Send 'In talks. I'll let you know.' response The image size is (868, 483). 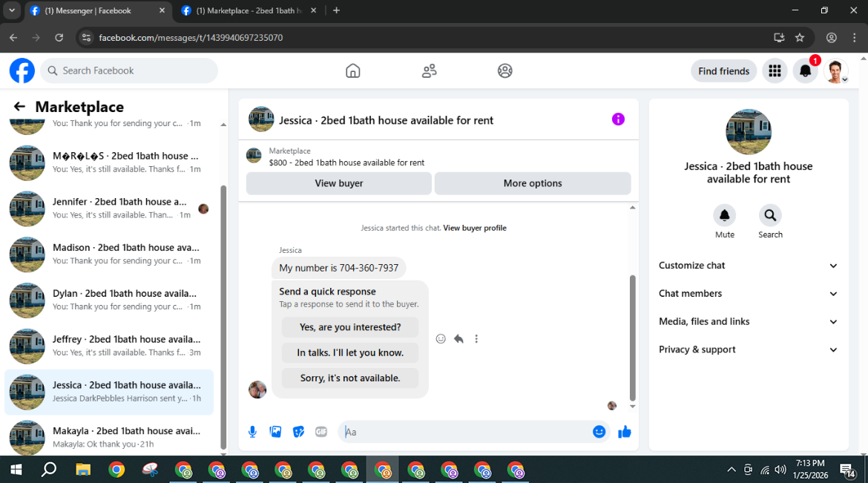tap(350, 353)
